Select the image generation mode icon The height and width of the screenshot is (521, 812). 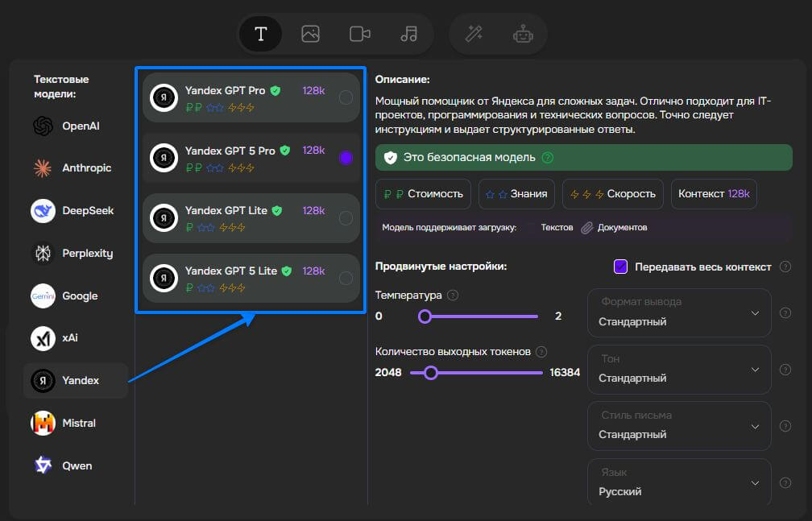[310, 34]
